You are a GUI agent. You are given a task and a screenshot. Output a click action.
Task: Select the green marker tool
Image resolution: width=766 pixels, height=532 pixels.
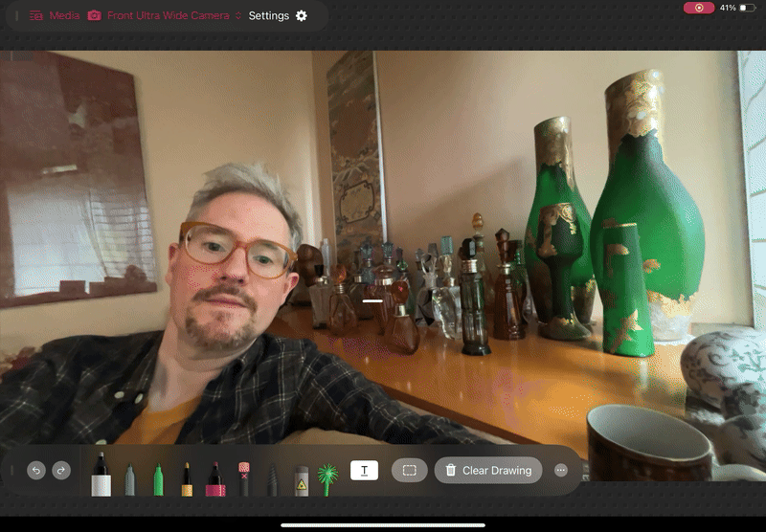(x=158, y=479)
